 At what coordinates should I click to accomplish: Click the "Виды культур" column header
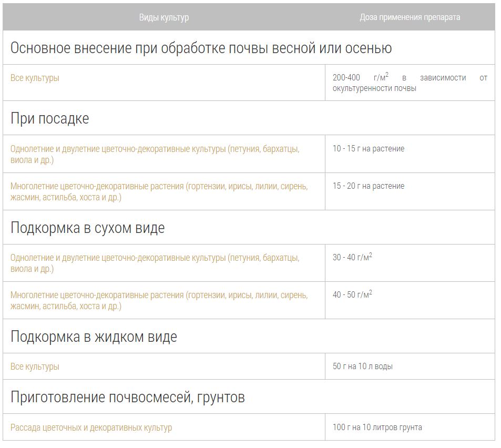(x=163, y=17)
